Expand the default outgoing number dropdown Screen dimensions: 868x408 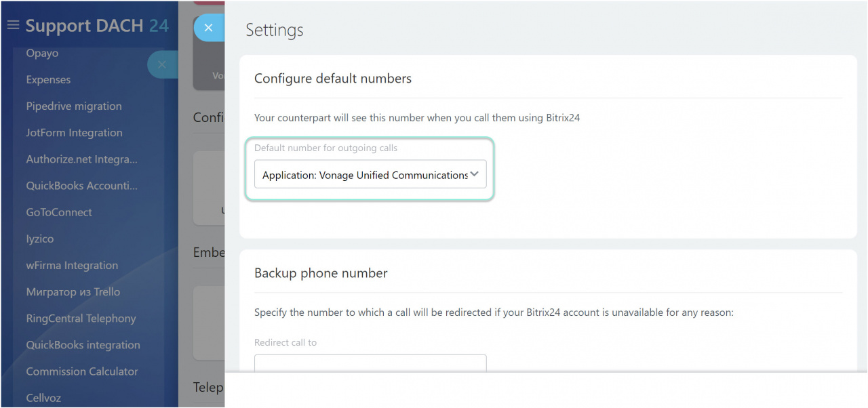tap(370, 174)
